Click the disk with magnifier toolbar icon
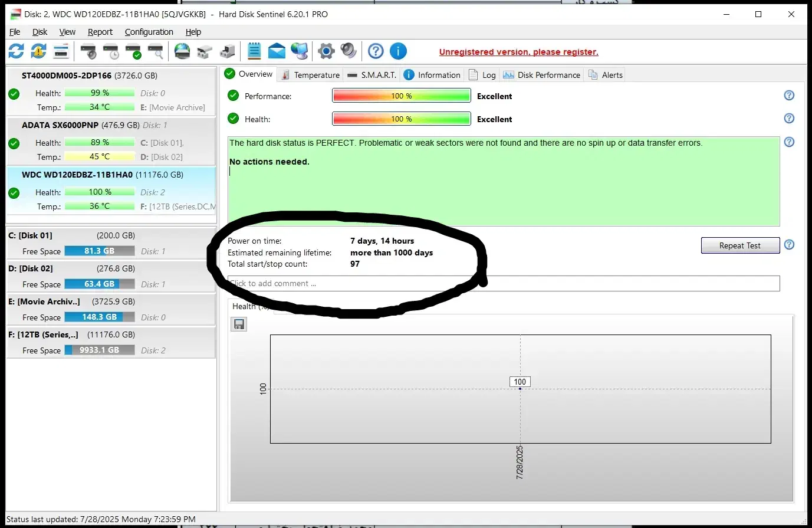This screenshot has width=812, height=528. [156, 51]
